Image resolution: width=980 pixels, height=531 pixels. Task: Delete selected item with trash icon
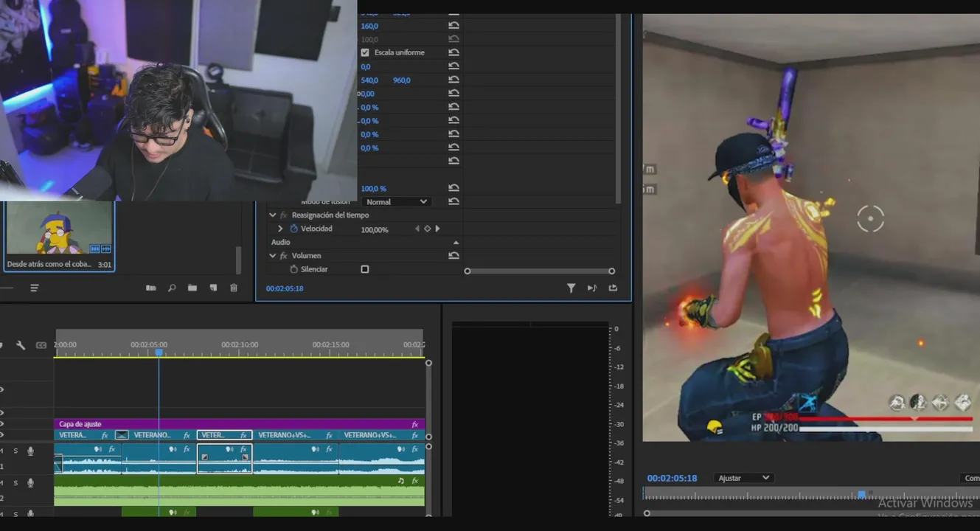pos(234,288)
